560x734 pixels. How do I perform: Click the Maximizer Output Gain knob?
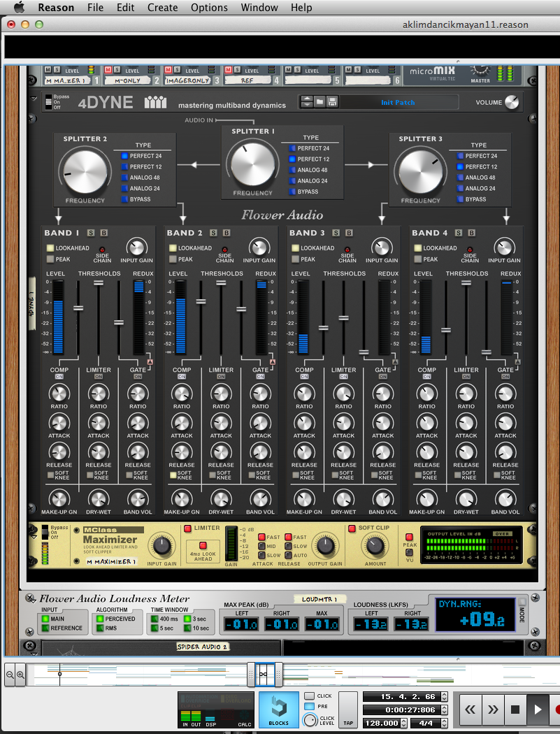click(325, 546)
